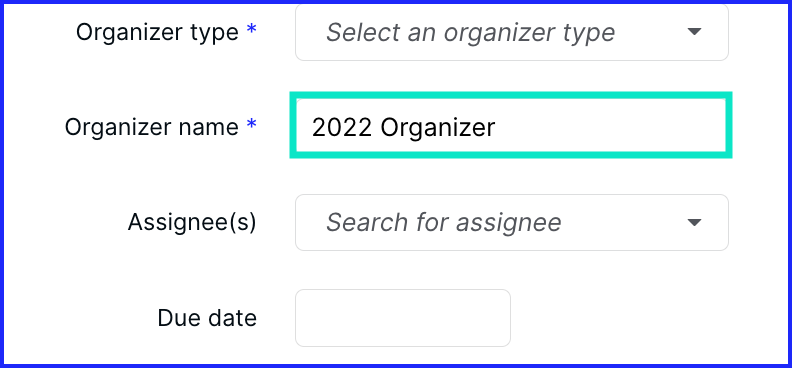Click the blank area inside the Organizer name field
792x368 pixels.
606,126
